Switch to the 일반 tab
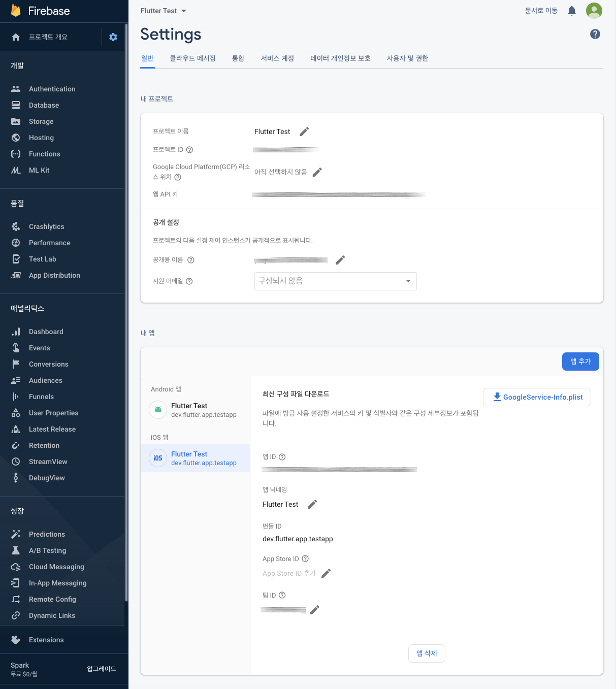This screenshot has width=616, height=689. tap(147, 58)
